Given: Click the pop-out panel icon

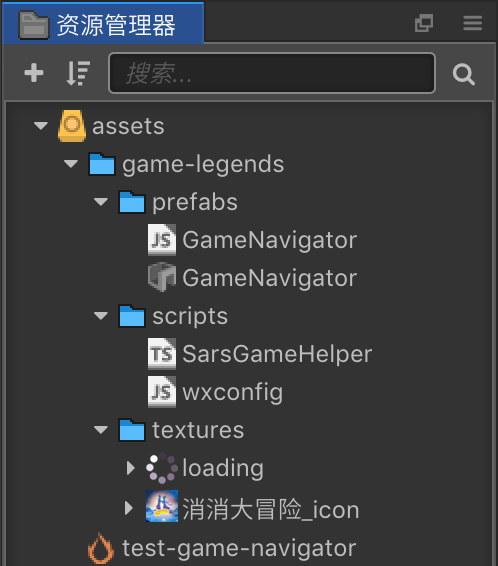Looking at the screenshot, I should click(424, 23).
